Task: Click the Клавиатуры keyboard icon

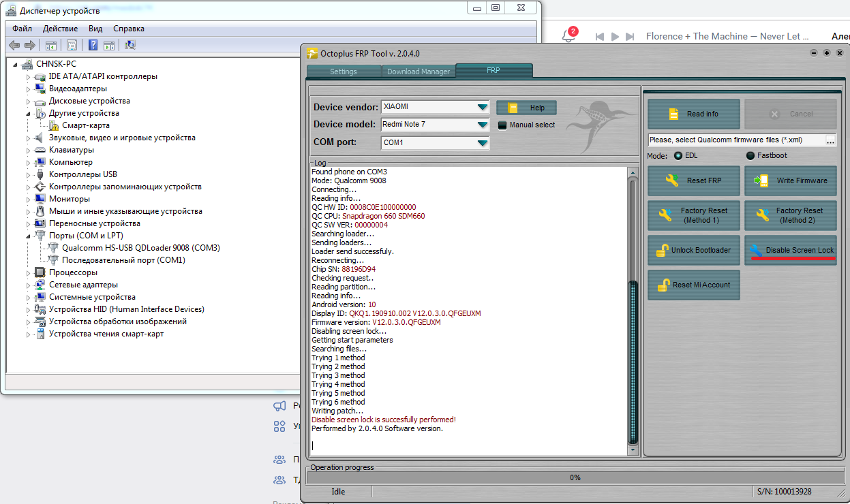Action: click(40, 150)
